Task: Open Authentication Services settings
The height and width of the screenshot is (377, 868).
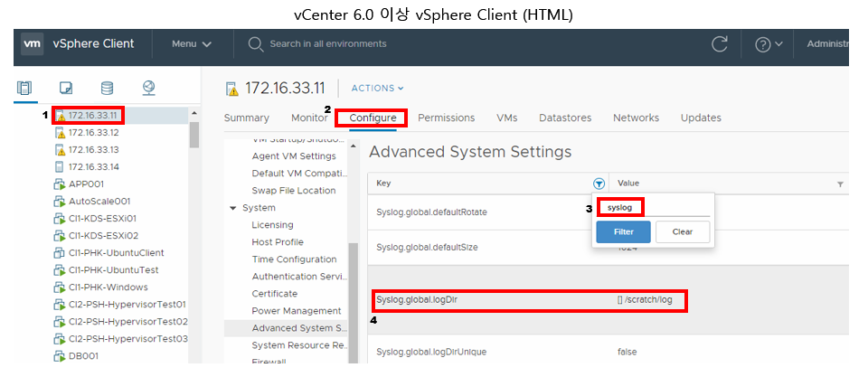Action: (299, 276)
